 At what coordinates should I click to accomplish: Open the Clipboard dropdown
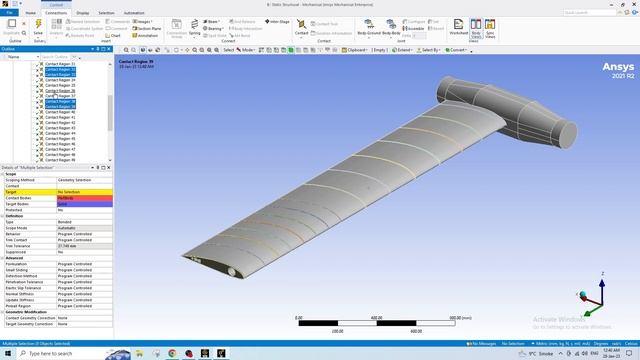click(x=354, y=50)
